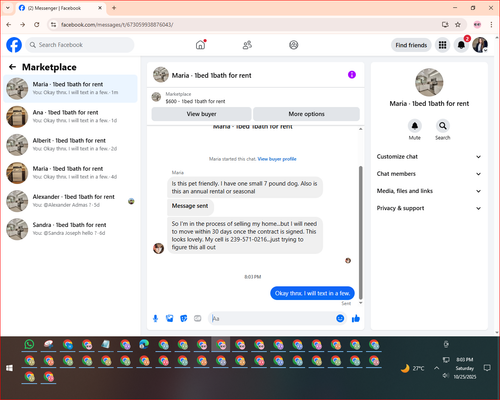Image resolution: width=500 pixels, height=400 pixels.
Task: Open the tab search dropdown in Chrome
Action: (8, 8)
